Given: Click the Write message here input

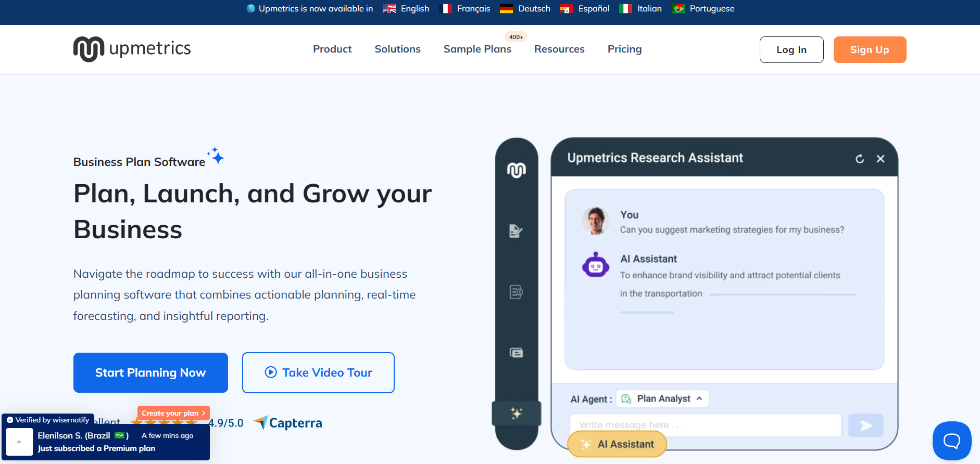Looking at the screenshot, I should 706,425.
